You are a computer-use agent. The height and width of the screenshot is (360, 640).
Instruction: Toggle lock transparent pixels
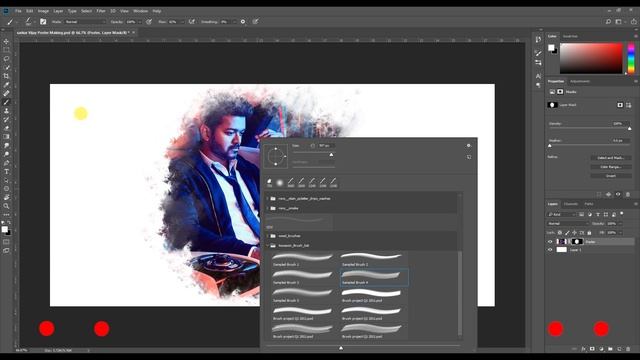(x=560, y=233)
